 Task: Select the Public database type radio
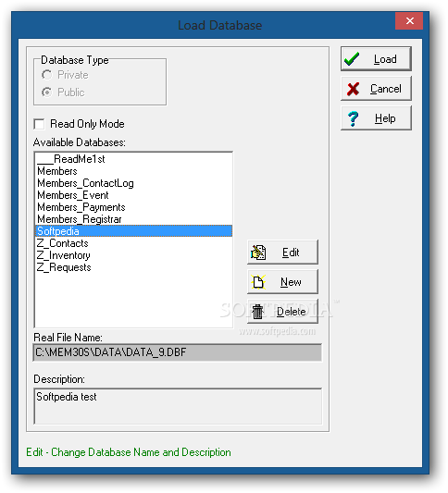[x=47, y=92]
